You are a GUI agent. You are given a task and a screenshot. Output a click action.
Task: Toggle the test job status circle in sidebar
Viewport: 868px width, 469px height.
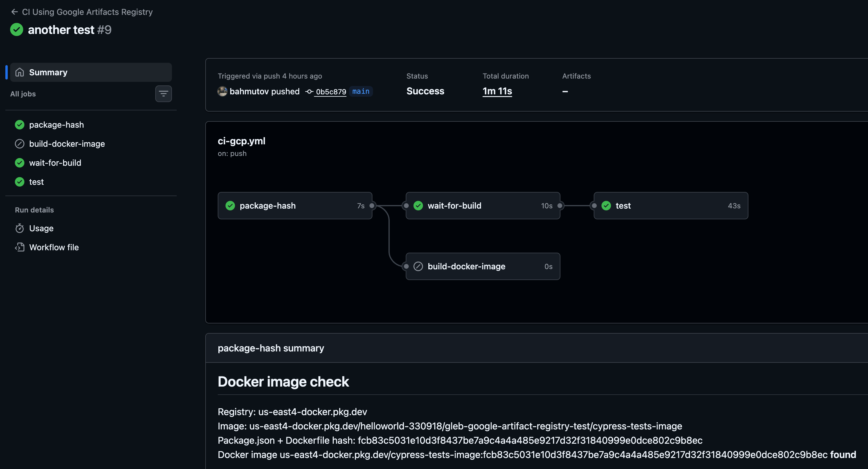click(x=19, y=182)
